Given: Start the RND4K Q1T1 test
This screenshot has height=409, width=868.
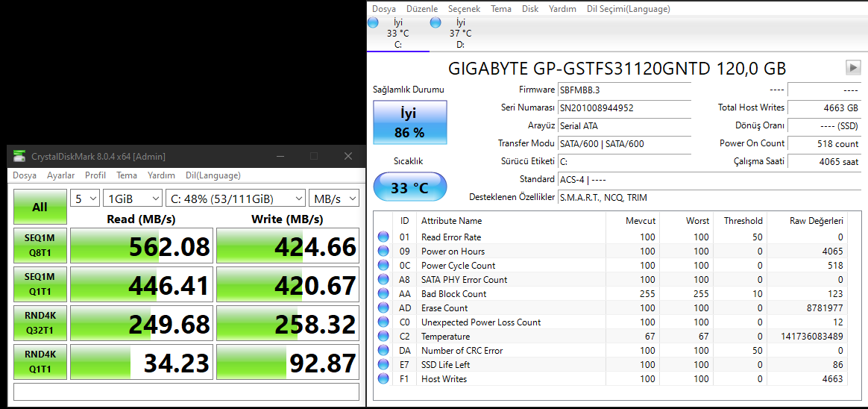Looking at the screenshot, I should point(40,360).
